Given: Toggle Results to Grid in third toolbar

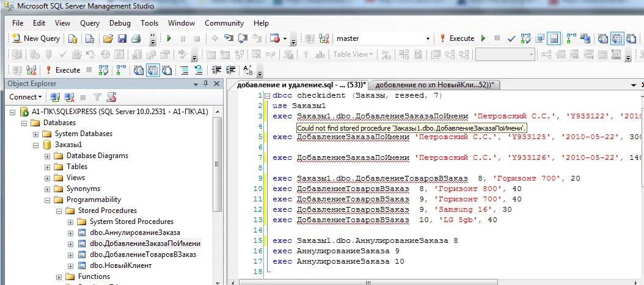Looking at the screenshot, I should click(152, 70).
